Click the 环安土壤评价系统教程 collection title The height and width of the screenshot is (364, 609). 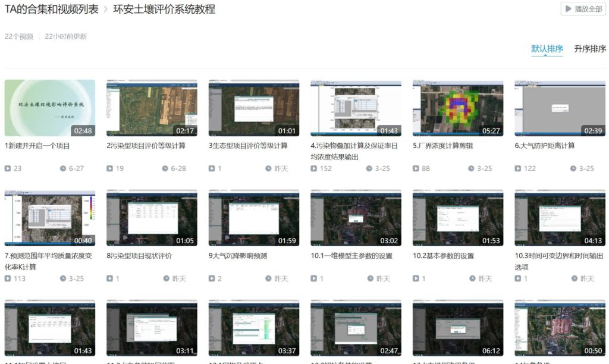click(x=164, y=10)
